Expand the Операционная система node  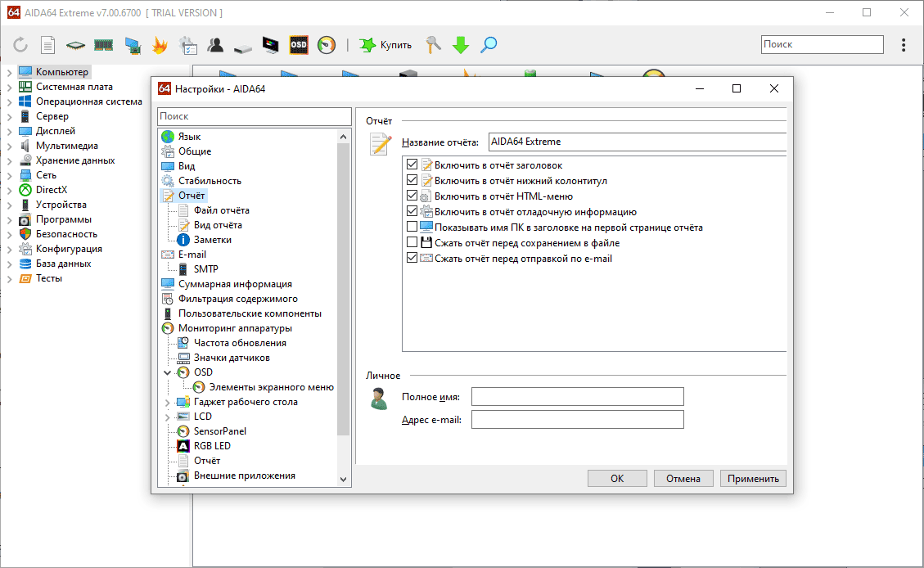[x=10, y=102]
